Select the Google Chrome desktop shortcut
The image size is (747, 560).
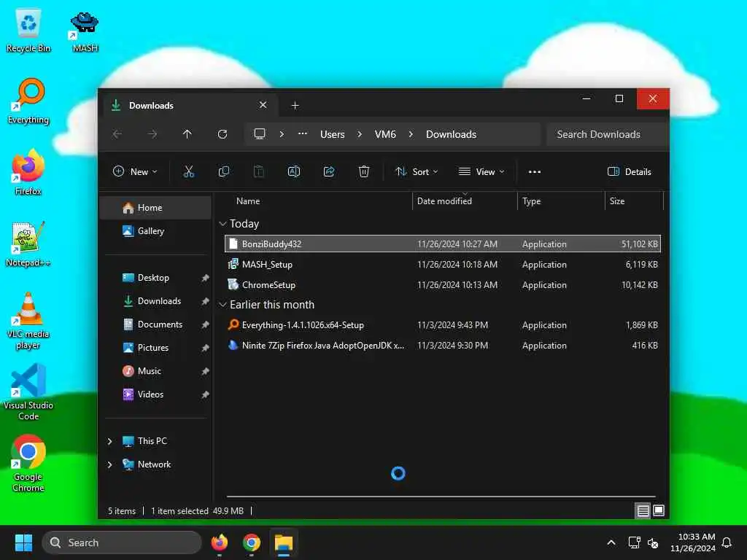pos(28,463)
